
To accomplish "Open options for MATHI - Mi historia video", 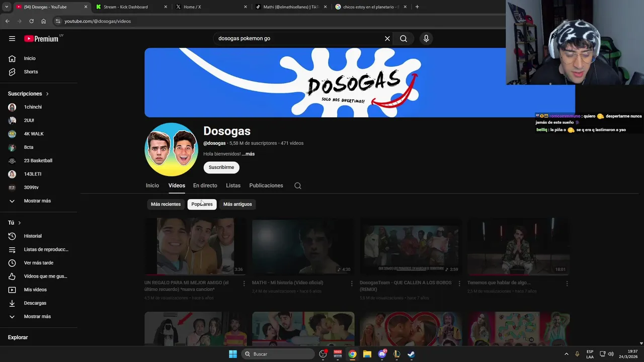I will (352, 284).
